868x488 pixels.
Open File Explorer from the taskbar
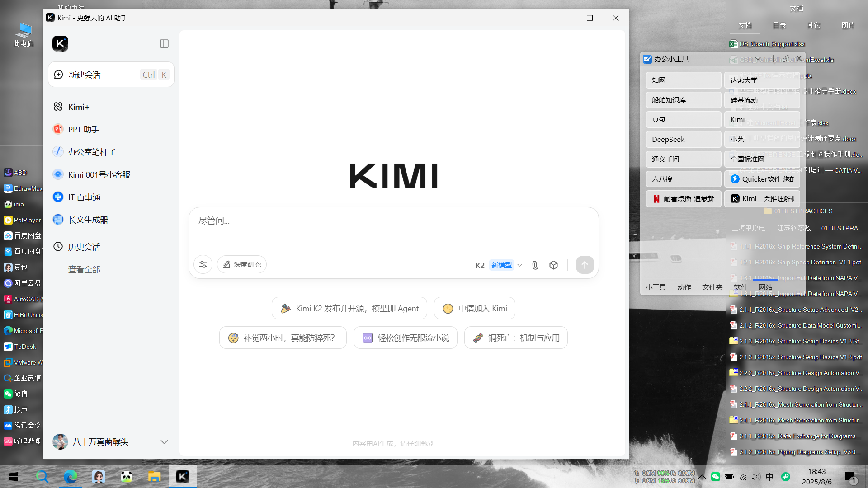tap(154, 477)
